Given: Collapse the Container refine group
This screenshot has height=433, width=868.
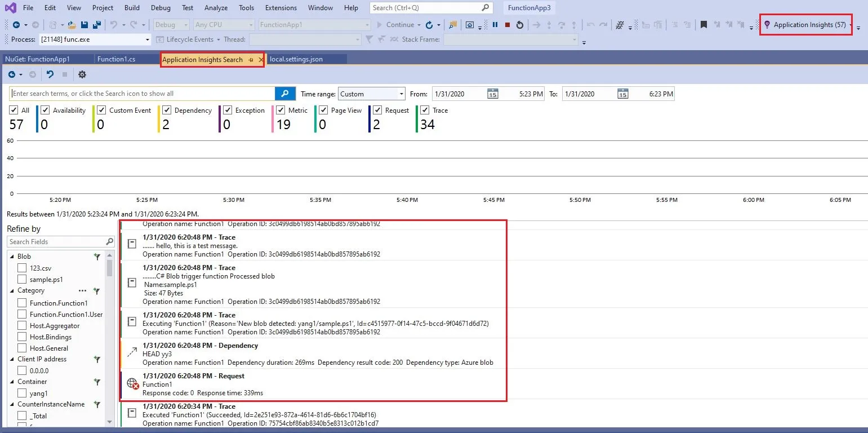Looking at the screenshot, I should coord(12,382).
